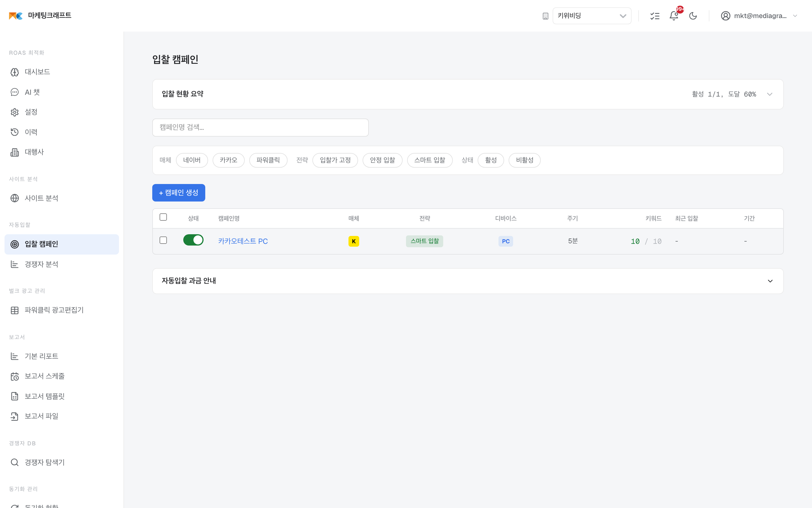Screen dimensions: 812x508
Task: Toggle the 활성 status filter chip
Action: click(x=491, y=160)
